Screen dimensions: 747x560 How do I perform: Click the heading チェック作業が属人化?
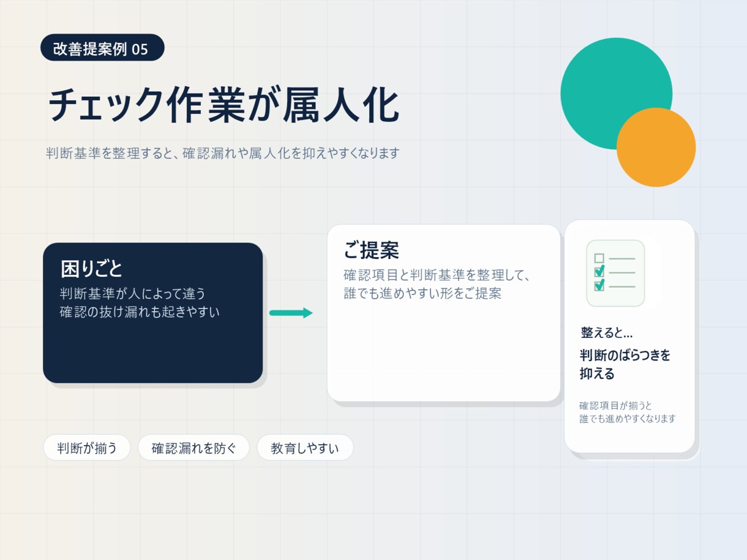(x=223, y=105)
